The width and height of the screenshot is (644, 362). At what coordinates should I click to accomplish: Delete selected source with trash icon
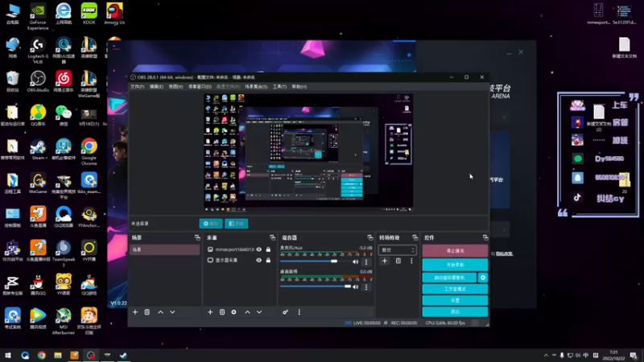pyautogui.click(x=222, y=312)
